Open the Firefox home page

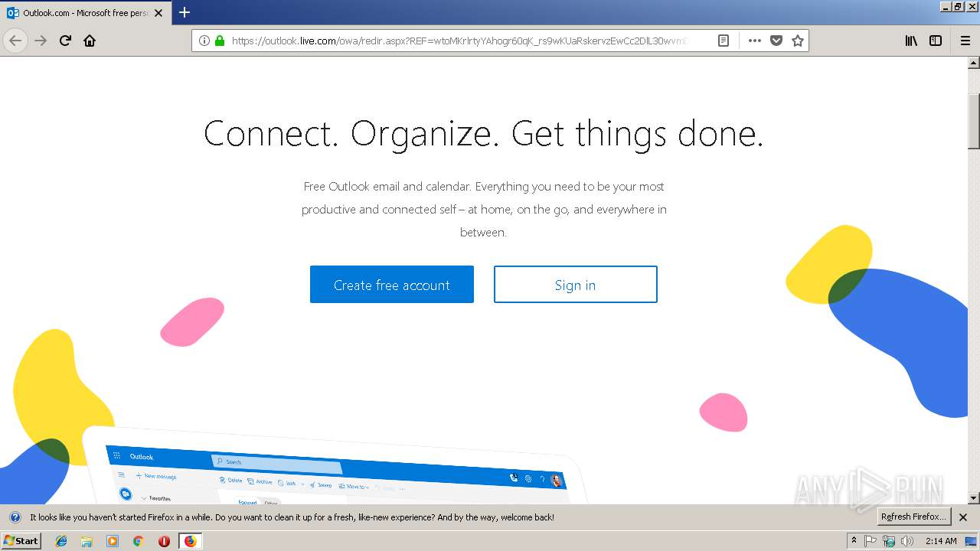[90, 41]
